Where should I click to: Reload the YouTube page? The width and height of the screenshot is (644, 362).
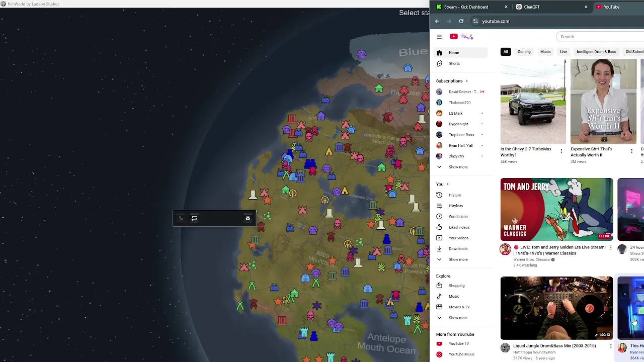pos(461,21)
